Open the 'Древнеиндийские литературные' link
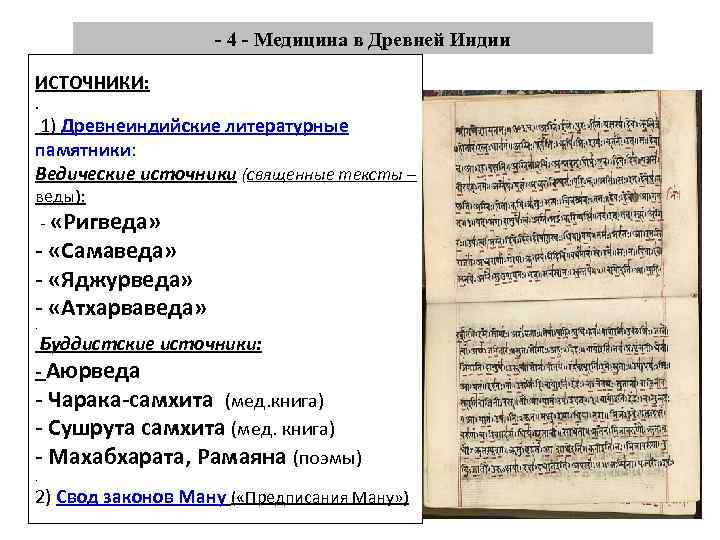 (x=204, y=126)
